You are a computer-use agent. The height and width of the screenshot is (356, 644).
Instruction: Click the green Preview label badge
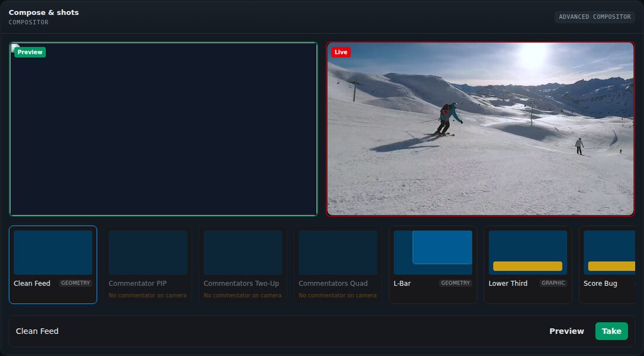coord(30,52)
